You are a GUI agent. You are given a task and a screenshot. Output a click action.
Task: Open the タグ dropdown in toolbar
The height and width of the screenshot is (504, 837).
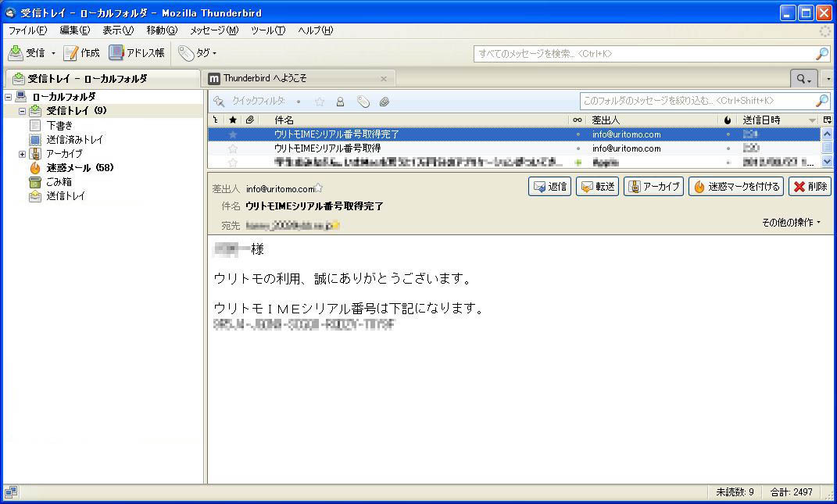click(198, 53)
